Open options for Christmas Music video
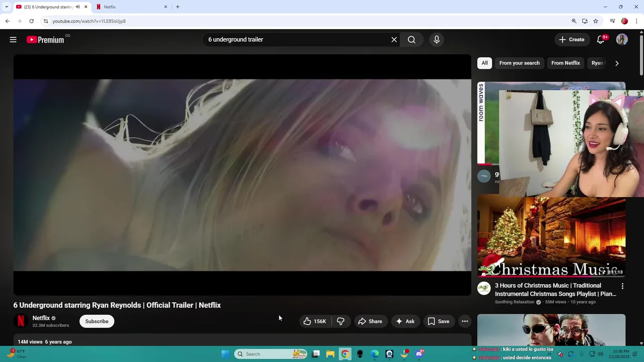 click(622, 286)
